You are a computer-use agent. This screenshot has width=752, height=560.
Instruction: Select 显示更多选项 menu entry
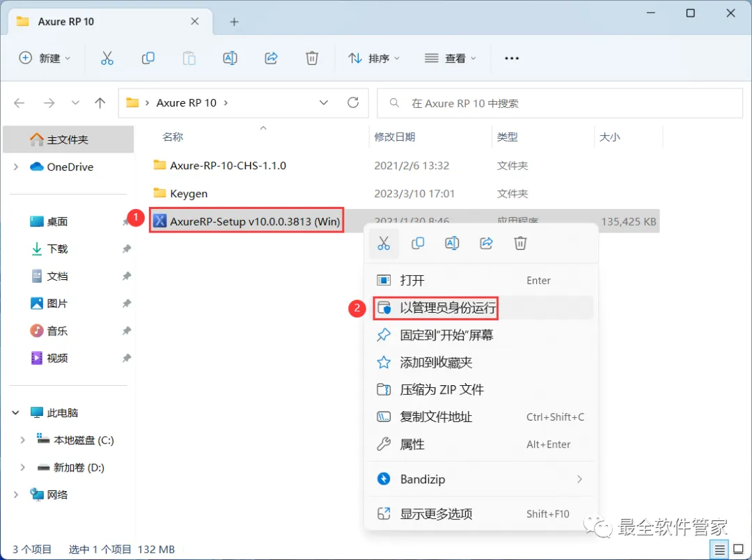tap(481, 514)
